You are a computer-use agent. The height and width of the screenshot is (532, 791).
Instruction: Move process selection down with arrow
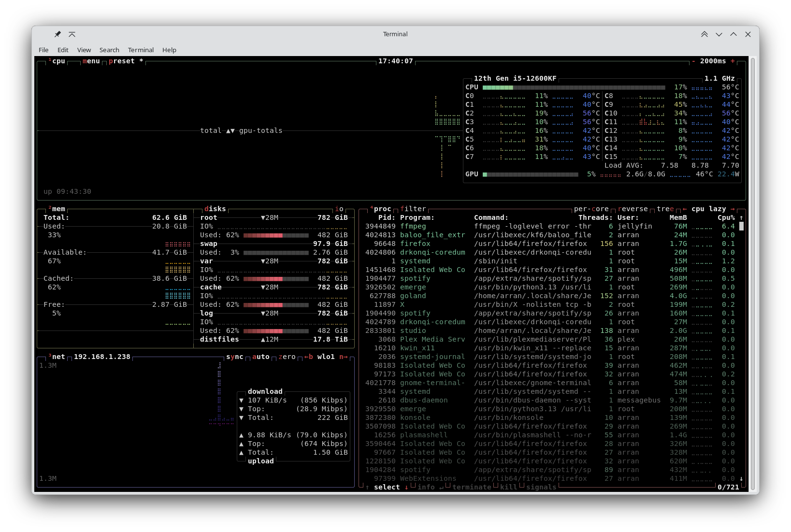click(x=406, y=488)
